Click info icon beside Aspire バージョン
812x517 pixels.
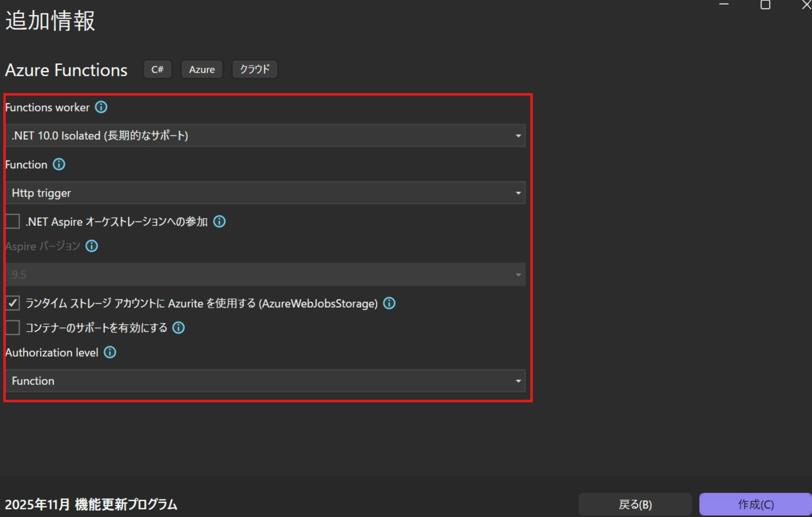[x=91, y=246]
